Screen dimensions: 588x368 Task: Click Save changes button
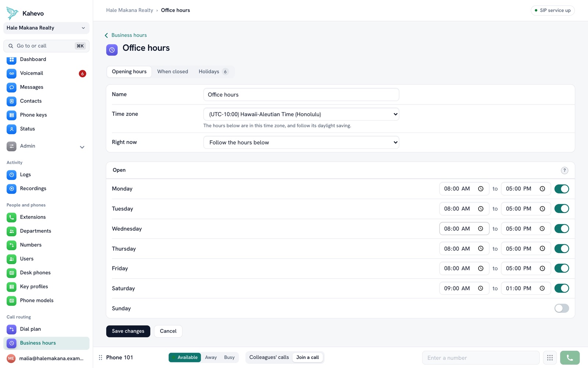tap(128, 331)
